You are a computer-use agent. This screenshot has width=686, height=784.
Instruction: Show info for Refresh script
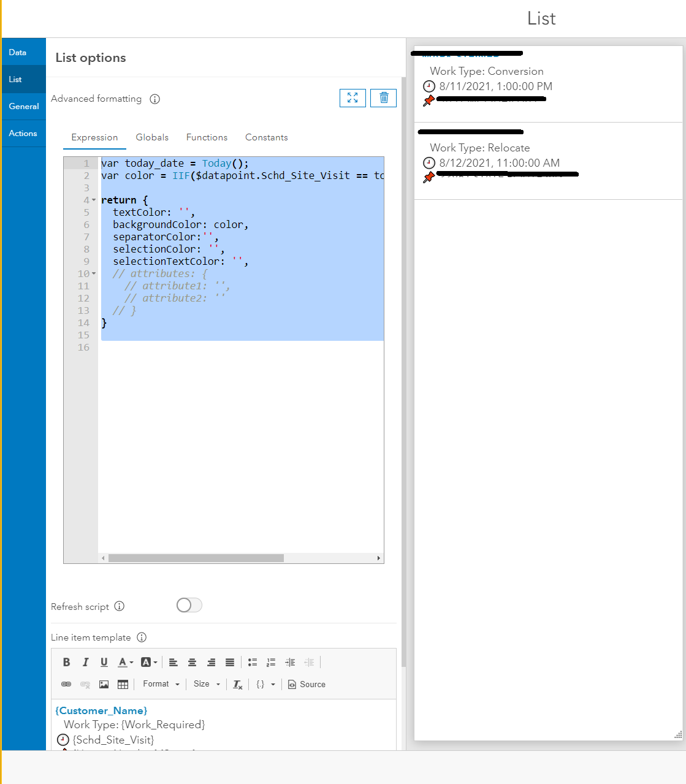point(120,606)
